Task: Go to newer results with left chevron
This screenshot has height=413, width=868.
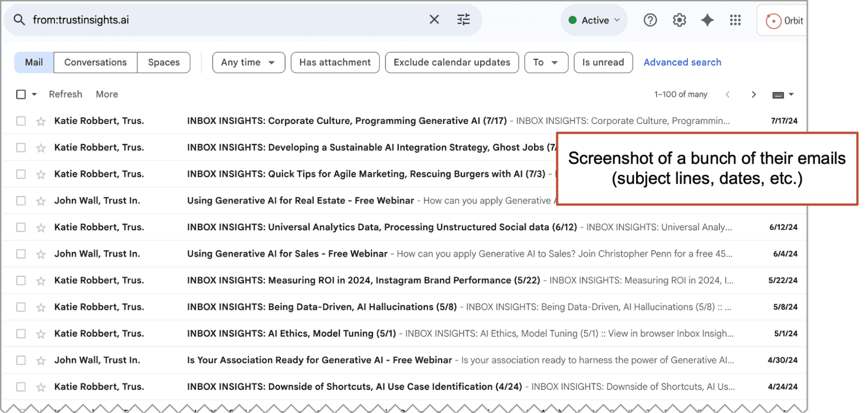Action: [x=728, y=94]
